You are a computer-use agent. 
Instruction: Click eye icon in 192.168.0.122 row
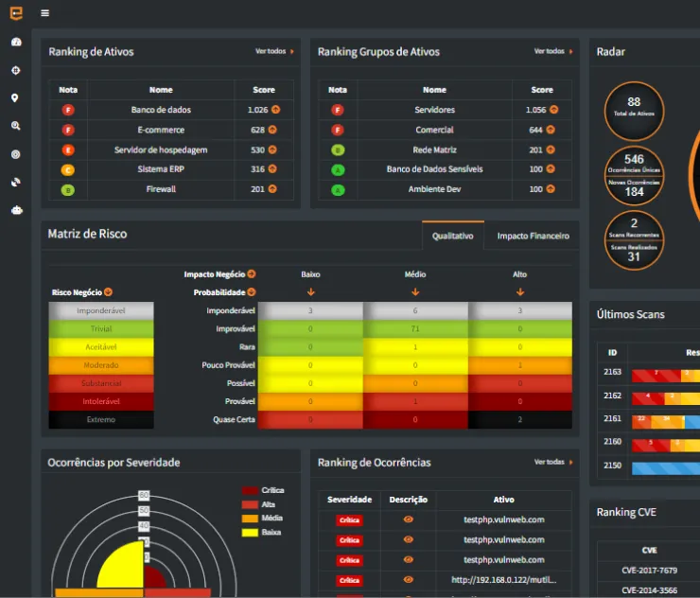408,580
